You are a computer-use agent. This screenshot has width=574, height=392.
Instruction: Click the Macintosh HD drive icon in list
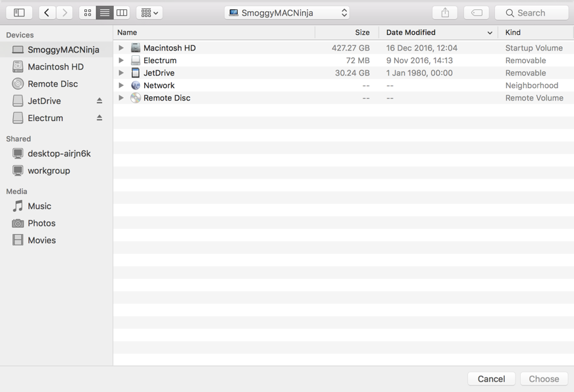click(136, 47)
